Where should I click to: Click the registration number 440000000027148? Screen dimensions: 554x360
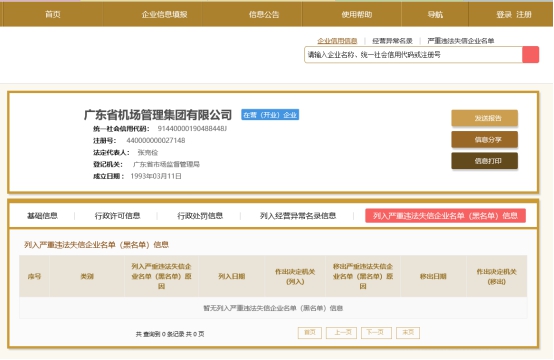tap(156, 141)
